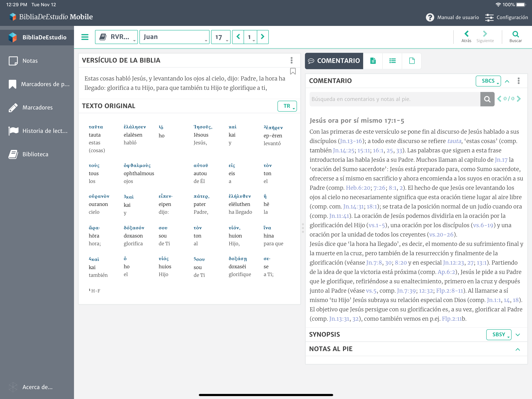Collapse Notas al pie section chevron
This screenshot has width=532, height=399.
tap(518, 349)
